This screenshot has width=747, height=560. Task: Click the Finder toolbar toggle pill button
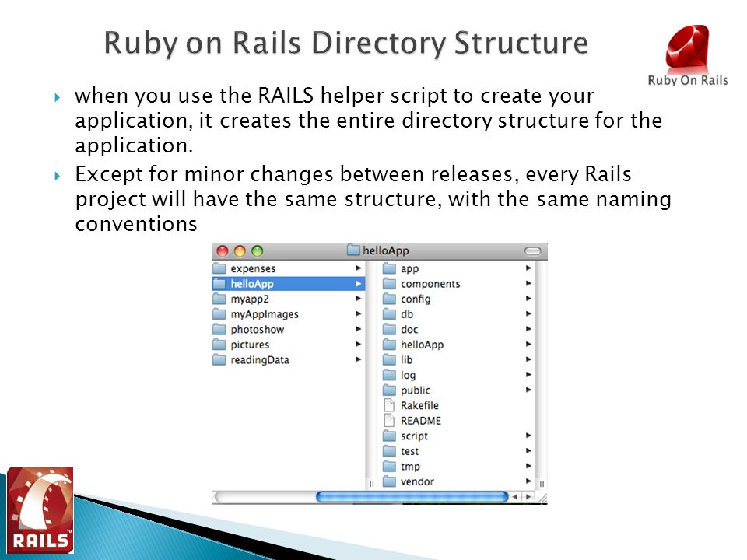(x=532, y=251)
